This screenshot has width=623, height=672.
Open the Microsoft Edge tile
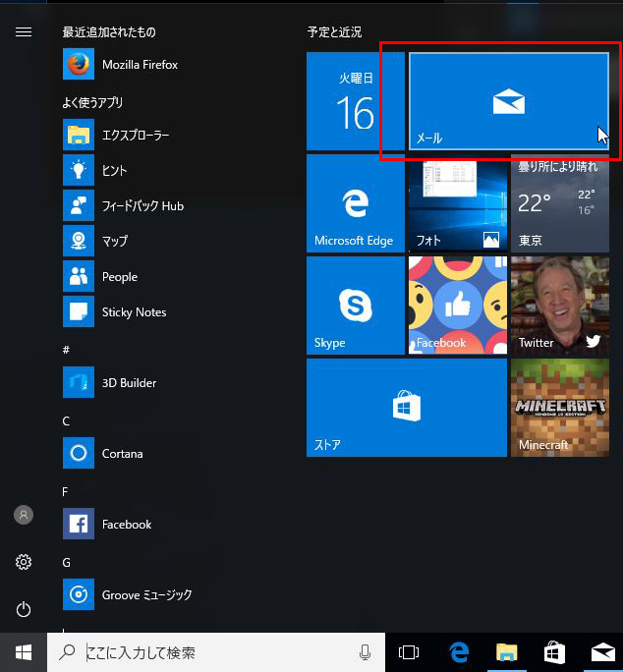(x=356, y=203)
